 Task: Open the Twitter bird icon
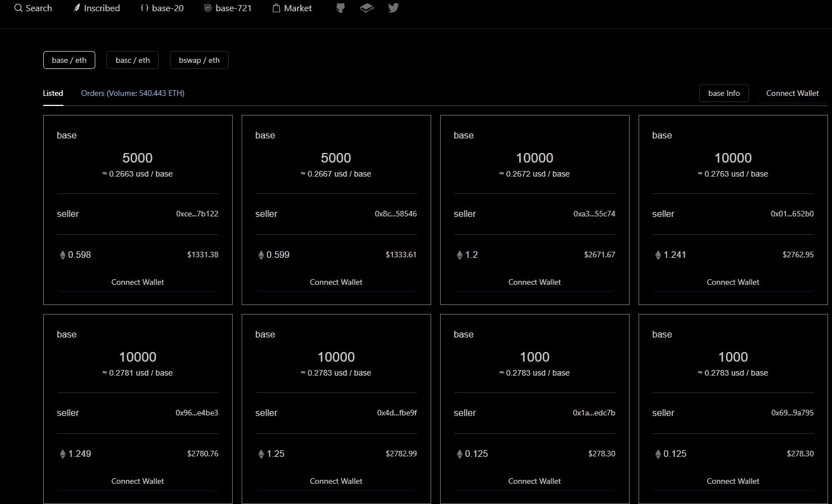[394, 8]
